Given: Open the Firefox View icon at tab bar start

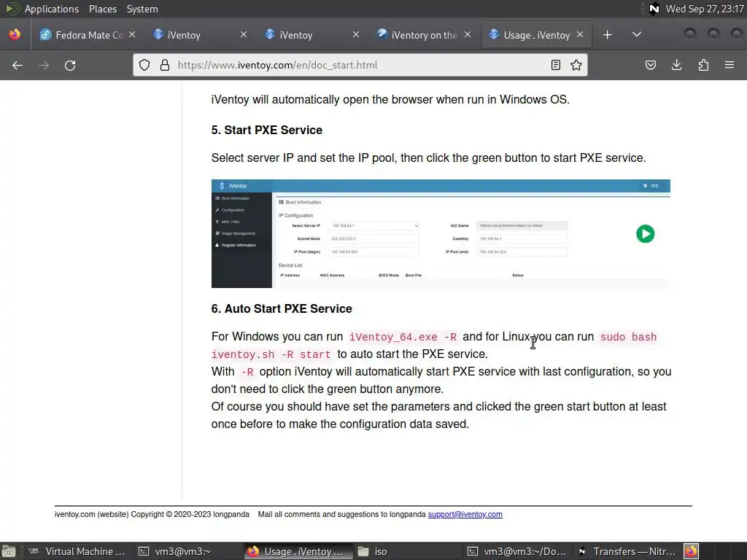Looking at the screenshot, I should (x=15, y=35).
